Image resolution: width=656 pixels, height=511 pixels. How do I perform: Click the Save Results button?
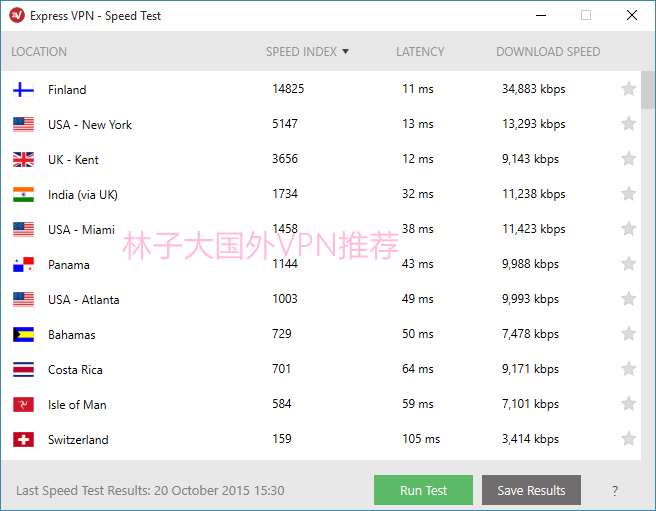531,490
